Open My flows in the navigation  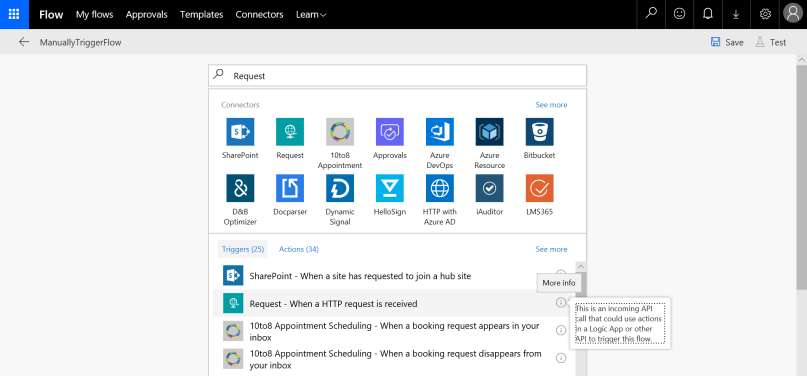click(x=95, y=14)
